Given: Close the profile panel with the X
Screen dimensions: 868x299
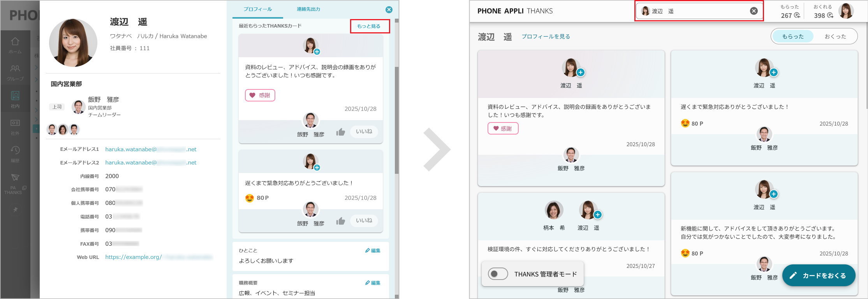Looking at the screenshot, I should 389,10.
